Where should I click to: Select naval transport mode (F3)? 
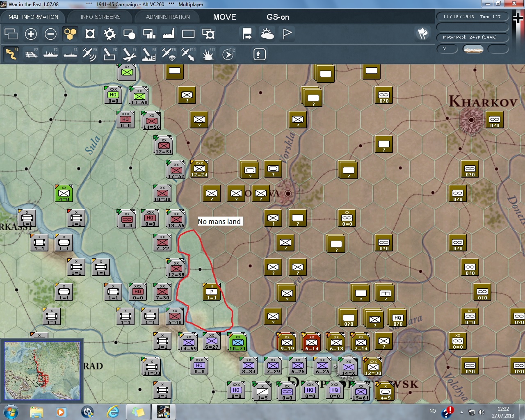(50, 54)
